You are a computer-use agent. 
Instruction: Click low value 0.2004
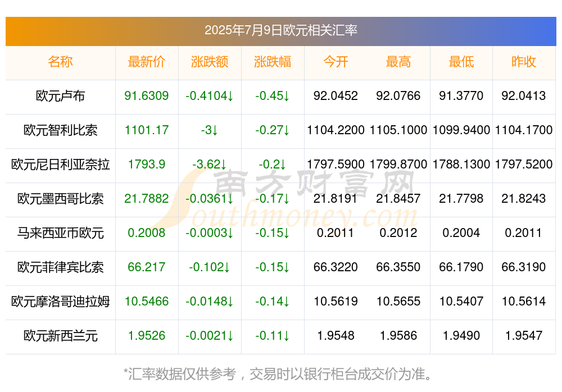pyautogui.click(x=461, y=233)
